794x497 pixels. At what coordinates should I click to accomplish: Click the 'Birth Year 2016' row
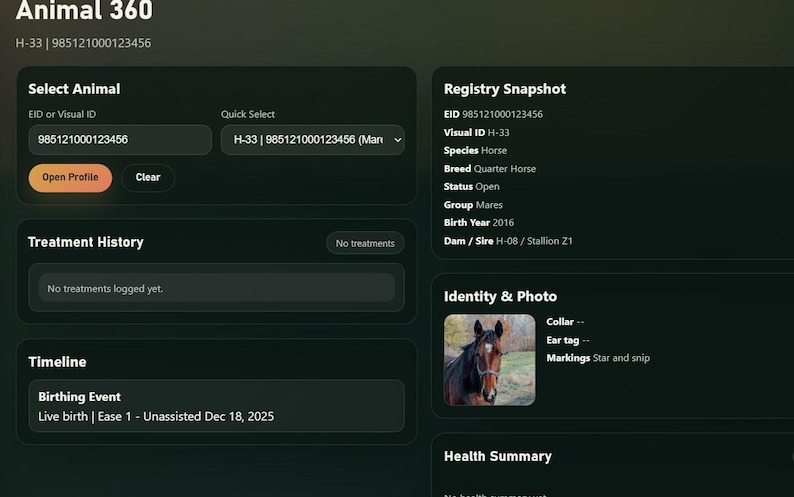[479, 222]
